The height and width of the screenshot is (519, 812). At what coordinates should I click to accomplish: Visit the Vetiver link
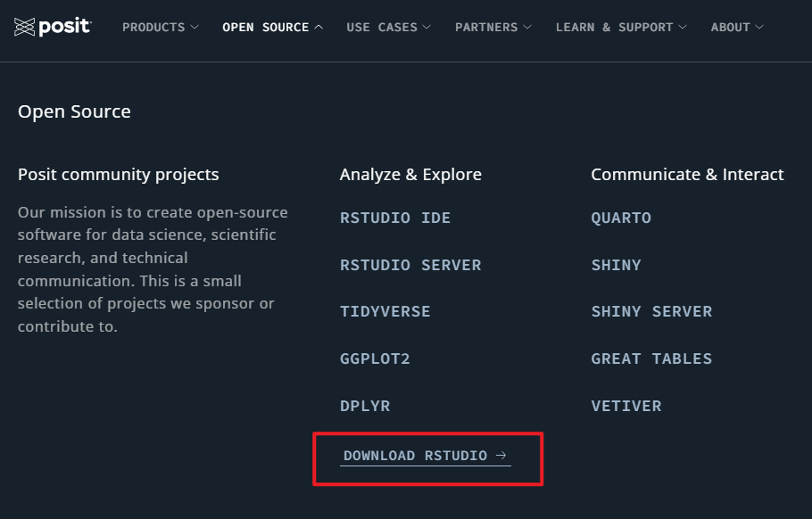tap(626, 406)
